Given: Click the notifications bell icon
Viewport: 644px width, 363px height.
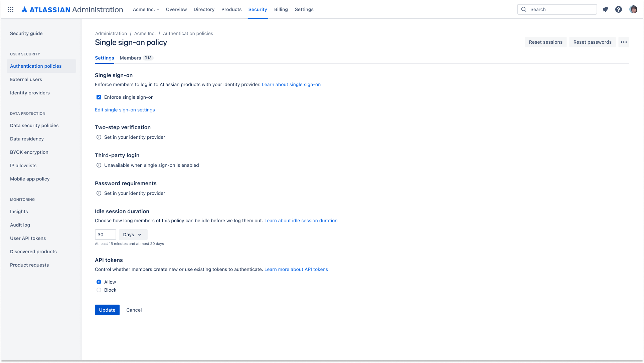Looking at the screenshot, I should tap(606, 9).
